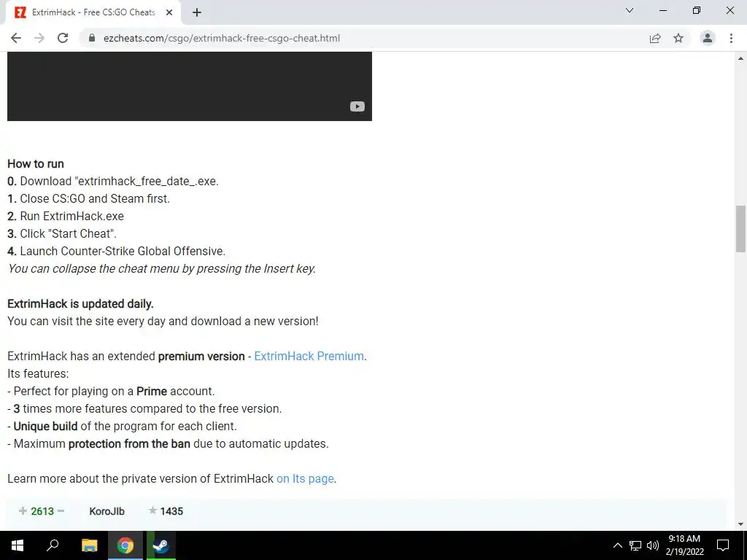747x560 pixels.
Task: Click the rating count 2613
Action: click(42, 511)
